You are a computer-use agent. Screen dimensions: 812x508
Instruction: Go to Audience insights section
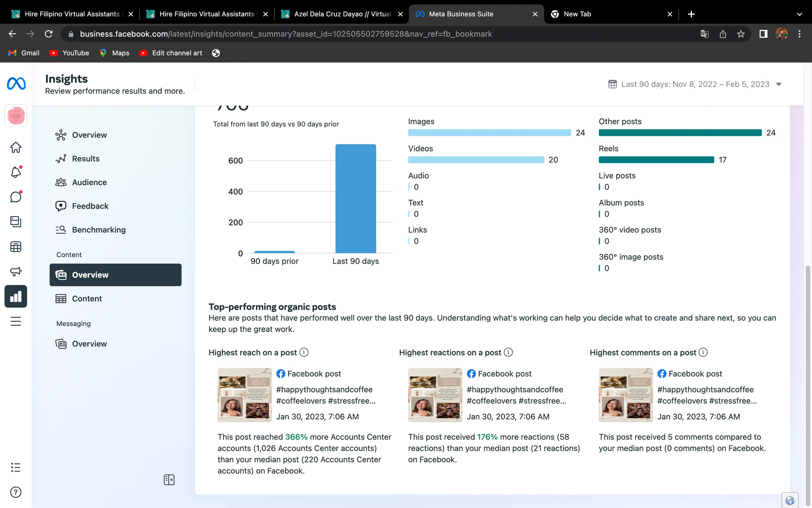(x=89, y=183)
